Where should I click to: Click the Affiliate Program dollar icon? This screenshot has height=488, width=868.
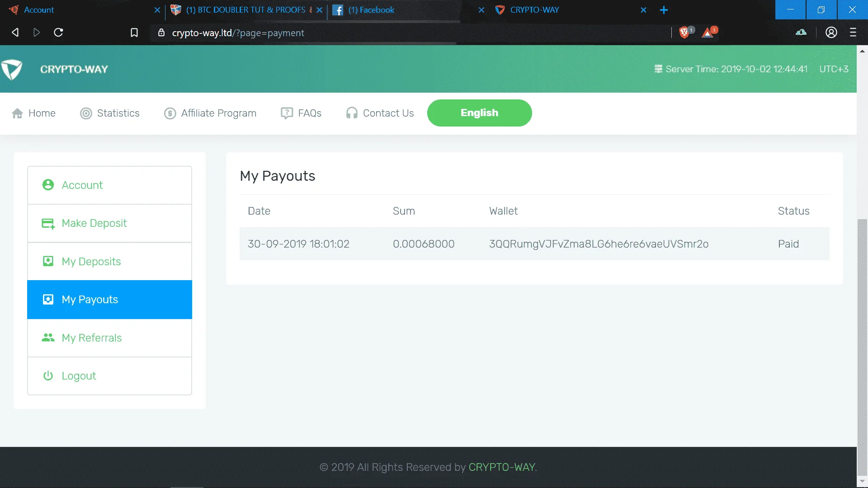(x=170, y=113)
